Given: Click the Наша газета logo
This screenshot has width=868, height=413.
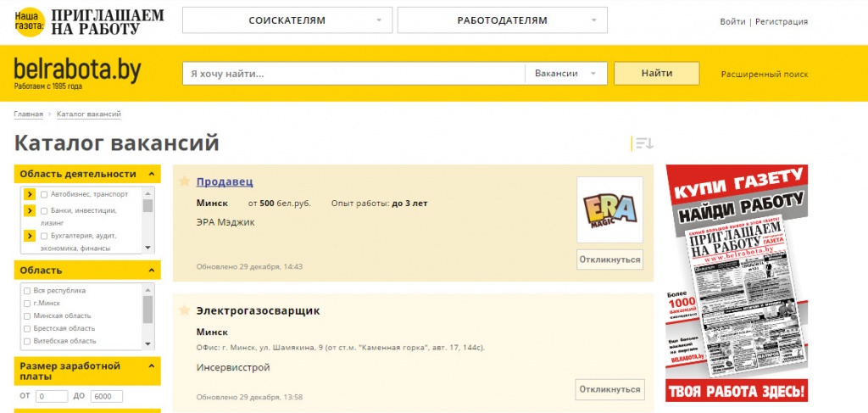Looking at the screenshot, I should 89,22.
